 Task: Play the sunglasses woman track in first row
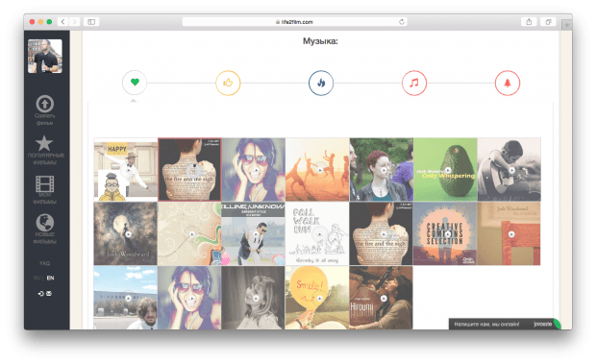[x=257, y=170]
